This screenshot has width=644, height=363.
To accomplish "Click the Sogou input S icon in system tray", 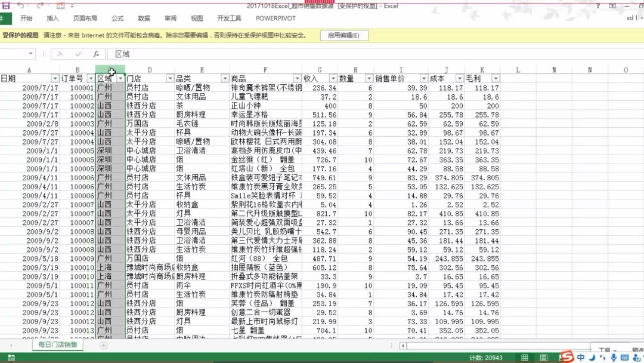I will 568,357.
